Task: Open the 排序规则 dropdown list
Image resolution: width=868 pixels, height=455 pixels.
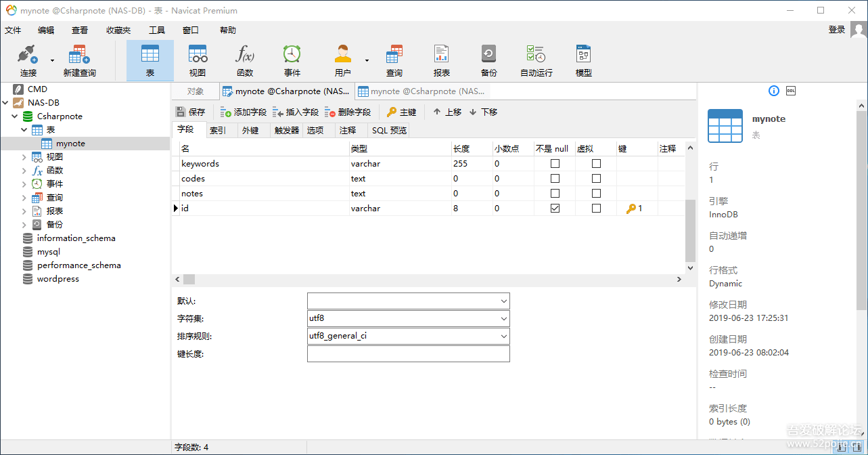Action: (x=503, y=335)
